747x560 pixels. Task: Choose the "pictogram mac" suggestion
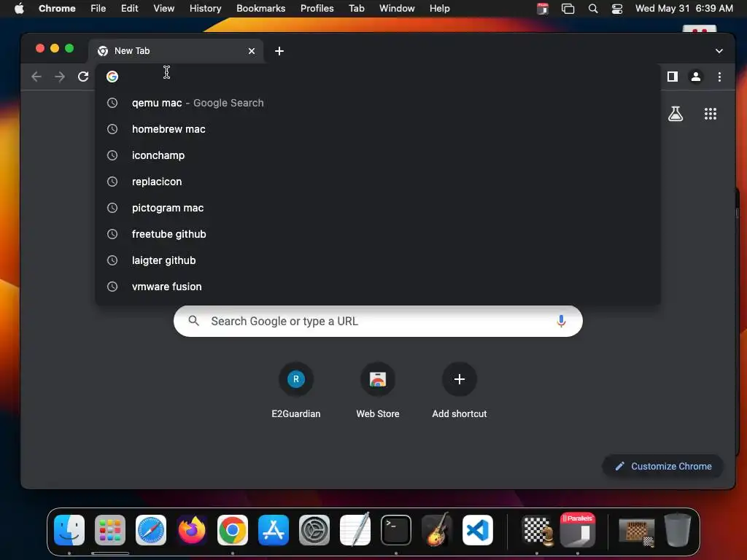(378, 208)
